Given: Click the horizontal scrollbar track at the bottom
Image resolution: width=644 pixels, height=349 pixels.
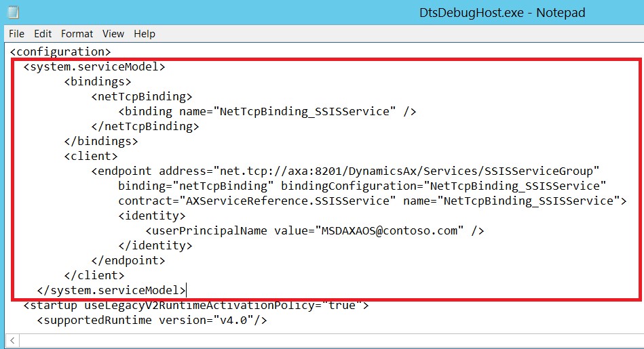Looking at the screenshot, I should 326,340.
